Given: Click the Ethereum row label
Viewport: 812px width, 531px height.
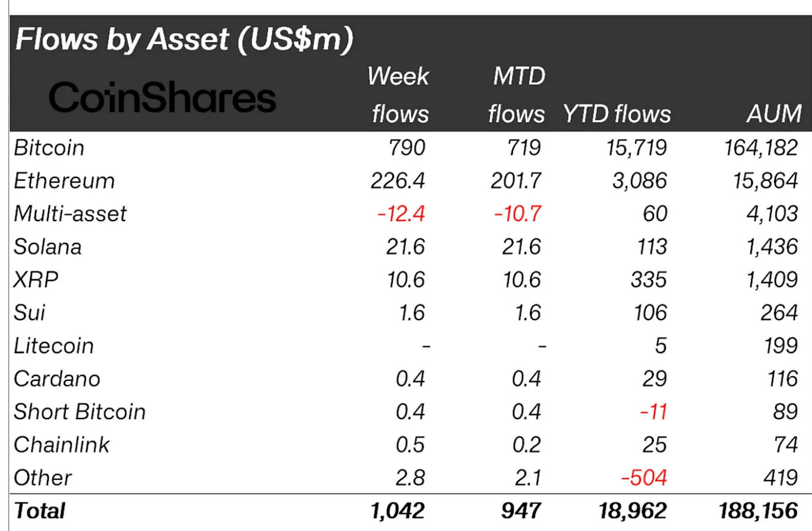Looking at the screenshot, I should tap(64, 181).
